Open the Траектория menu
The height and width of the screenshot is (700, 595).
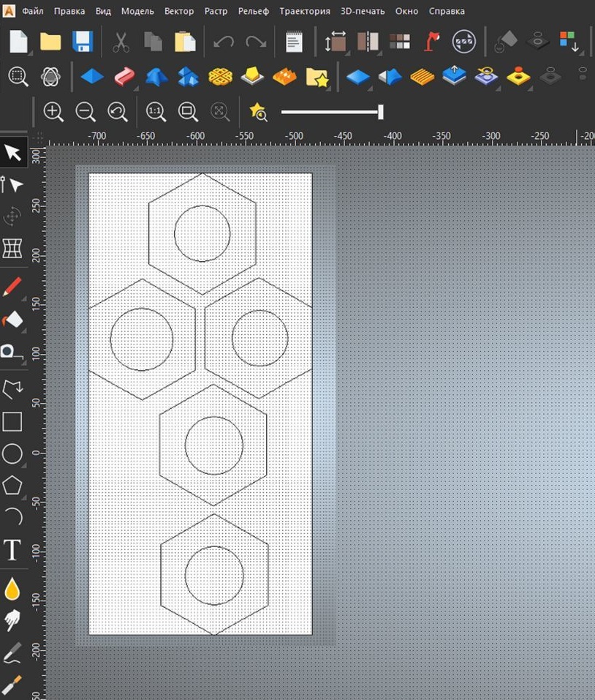point(305,12)
